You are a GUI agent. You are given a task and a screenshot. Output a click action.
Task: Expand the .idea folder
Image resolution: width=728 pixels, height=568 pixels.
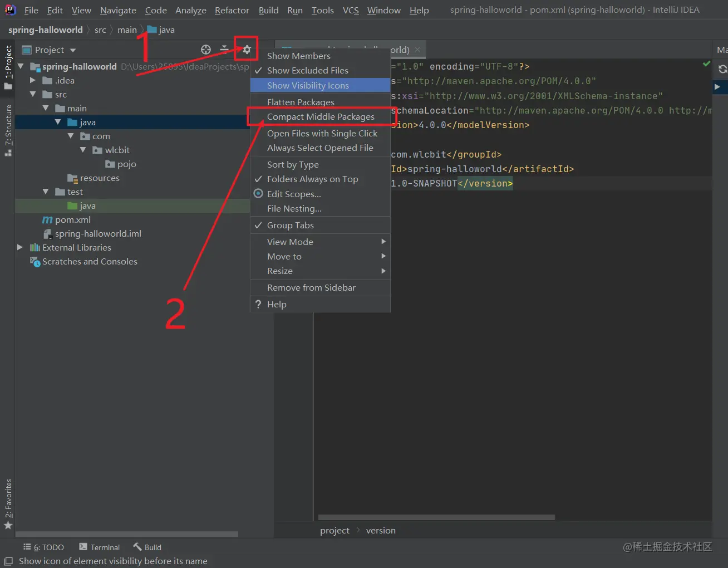click(33, 80)
